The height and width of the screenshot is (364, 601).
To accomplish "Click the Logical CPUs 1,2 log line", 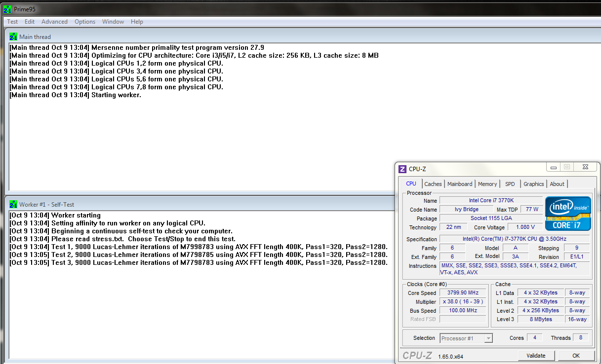I will 117,63.
